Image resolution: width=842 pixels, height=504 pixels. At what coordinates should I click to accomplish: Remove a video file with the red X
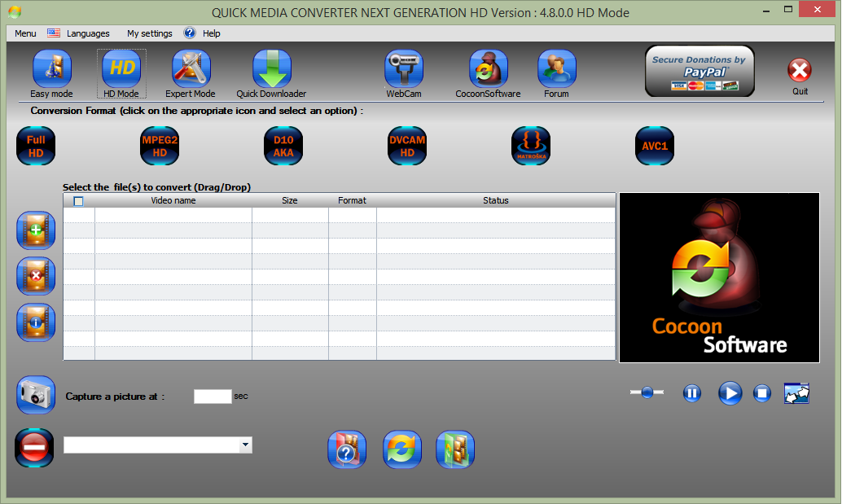[x=36, y=276]
